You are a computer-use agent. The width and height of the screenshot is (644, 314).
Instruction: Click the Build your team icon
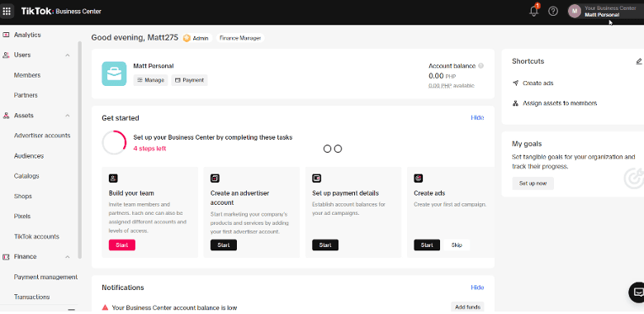point(113,178)
